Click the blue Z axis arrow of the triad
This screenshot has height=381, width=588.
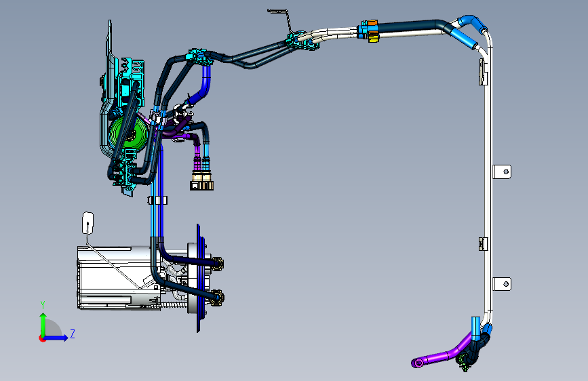tap(56, 338)
